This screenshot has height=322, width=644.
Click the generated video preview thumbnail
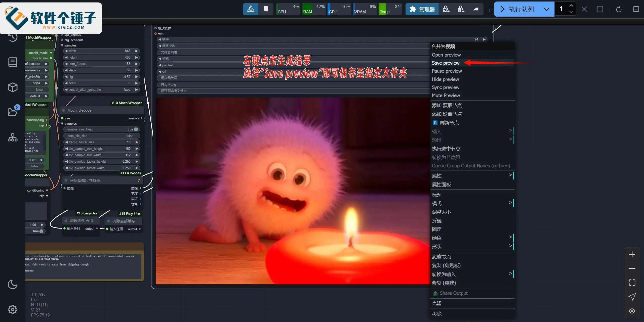click(x=293, y=191)
